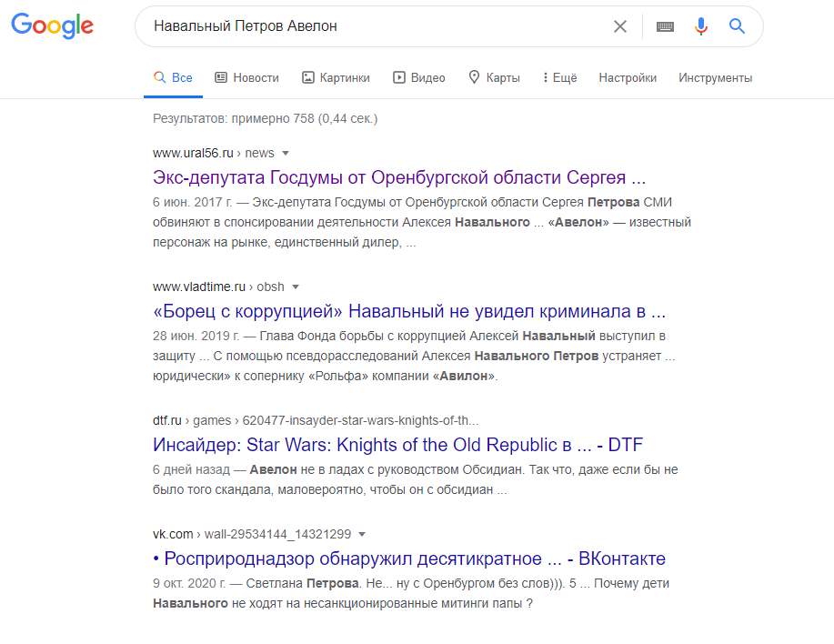Screen dimensions: 834x644
Task: Open the Инструменты panel
Action: click(x=716, y=77)
